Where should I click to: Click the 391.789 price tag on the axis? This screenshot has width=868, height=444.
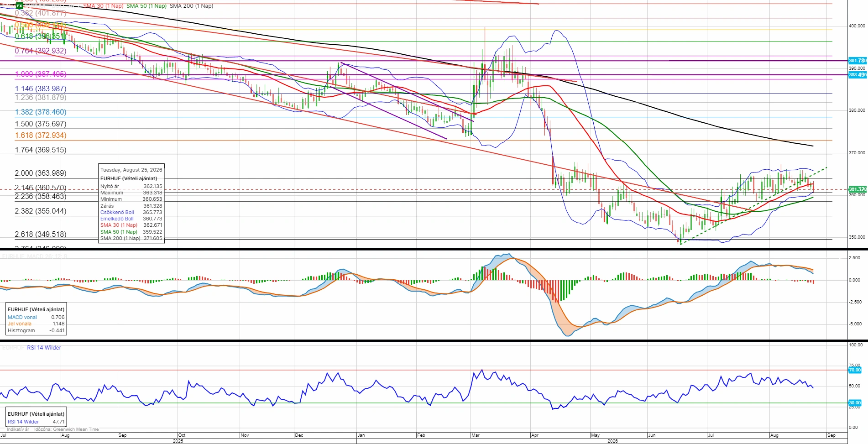(x=858, y=61)
